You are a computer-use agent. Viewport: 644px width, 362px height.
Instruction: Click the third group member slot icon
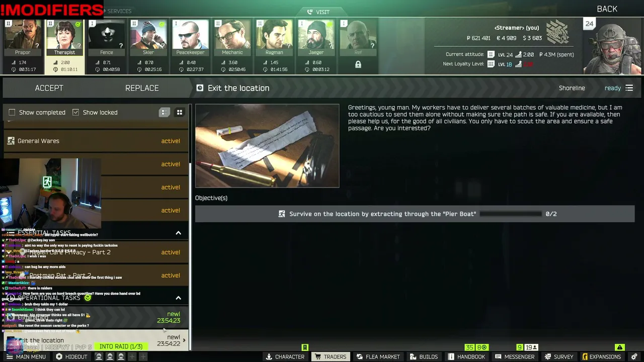pyautogui.click(x=121, y=356)
